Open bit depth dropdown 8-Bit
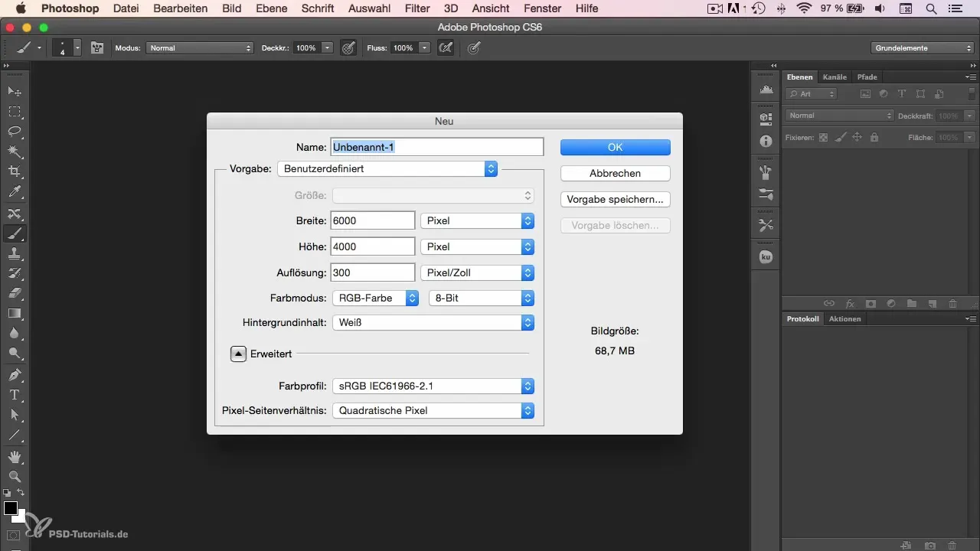 coord(480,298)
